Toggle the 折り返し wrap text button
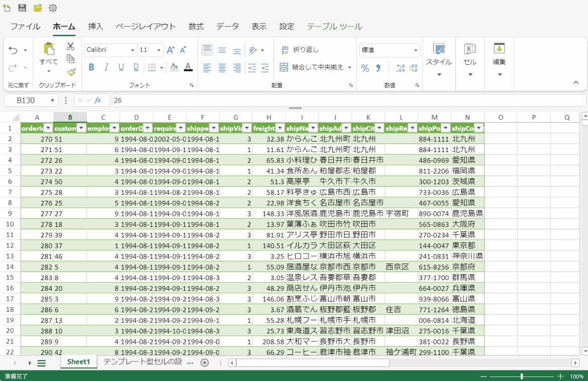The image size is (588, 381). click(300, 50)
